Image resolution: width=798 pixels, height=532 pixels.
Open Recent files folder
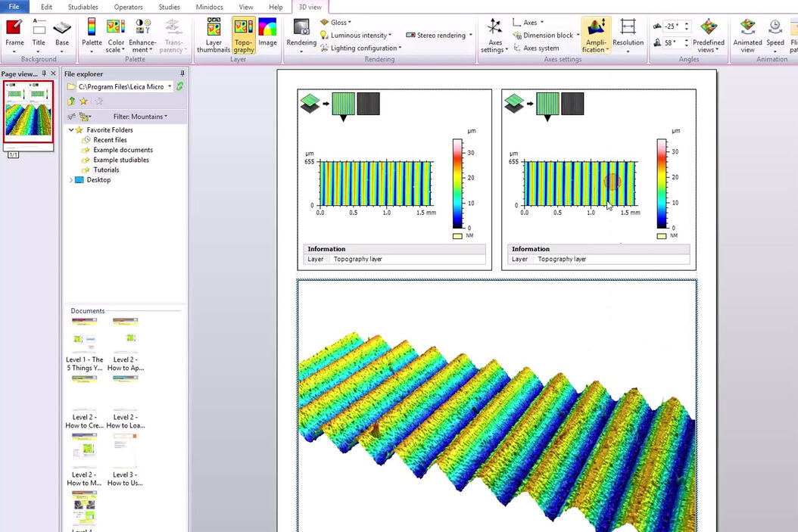point(110,140)
